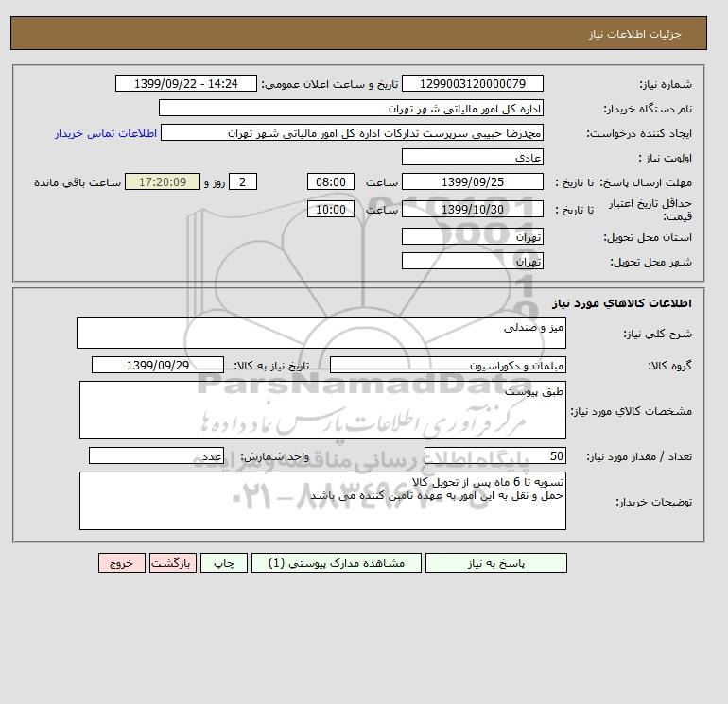Screen dimensions: 728x704
Task: Click response time field 08:00
Action: point(331,182)
